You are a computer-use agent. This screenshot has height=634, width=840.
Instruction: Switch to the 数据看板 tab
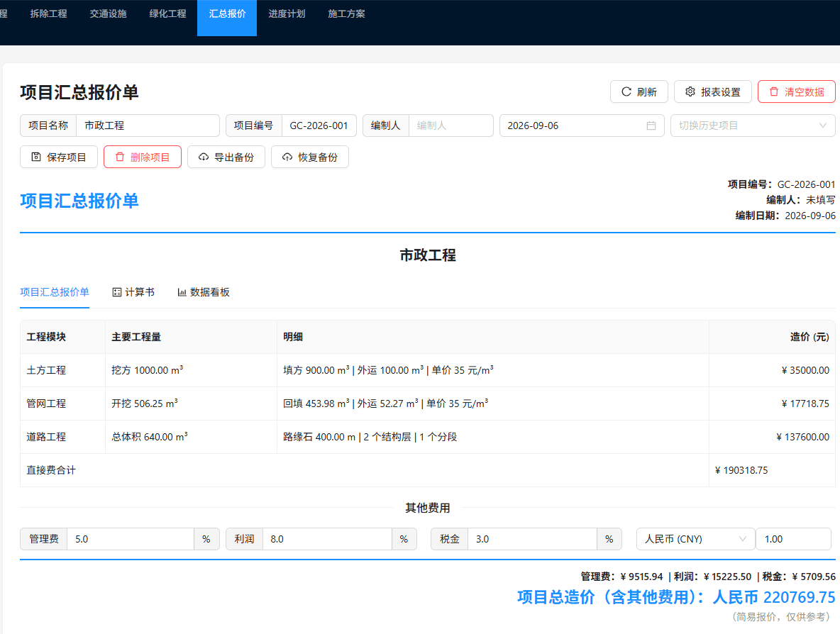tap(204, 292)
